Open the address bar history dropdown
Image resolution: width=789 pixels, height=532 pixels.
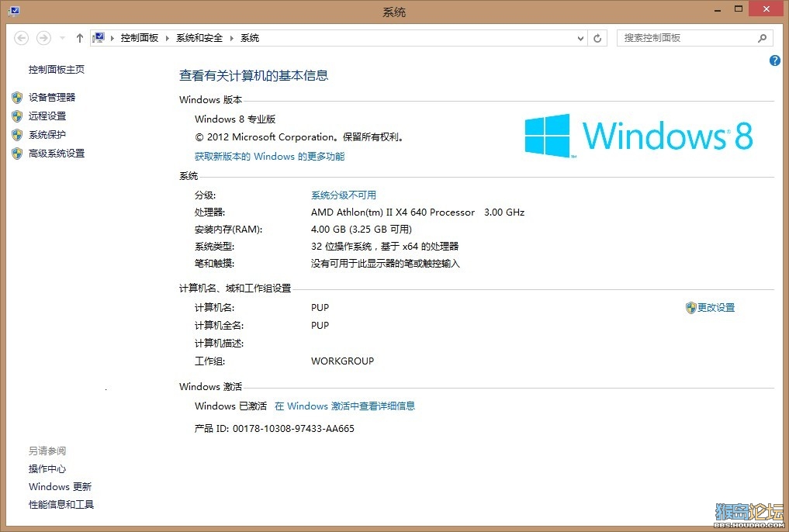pyautogui.click(x=580, y=38)
